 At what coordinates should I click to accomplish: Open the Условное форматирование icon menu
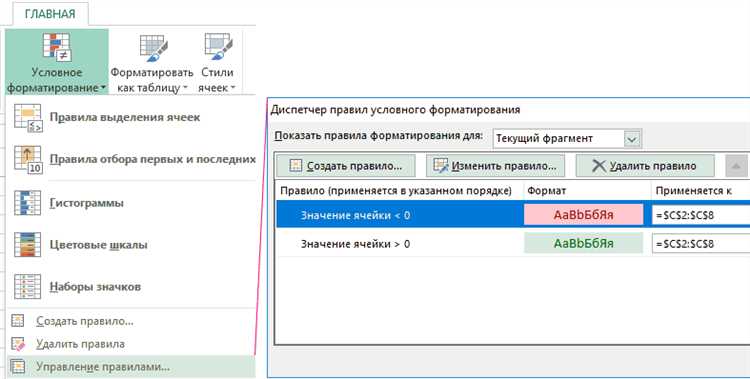pyautogui.click(x=56, y=47)
